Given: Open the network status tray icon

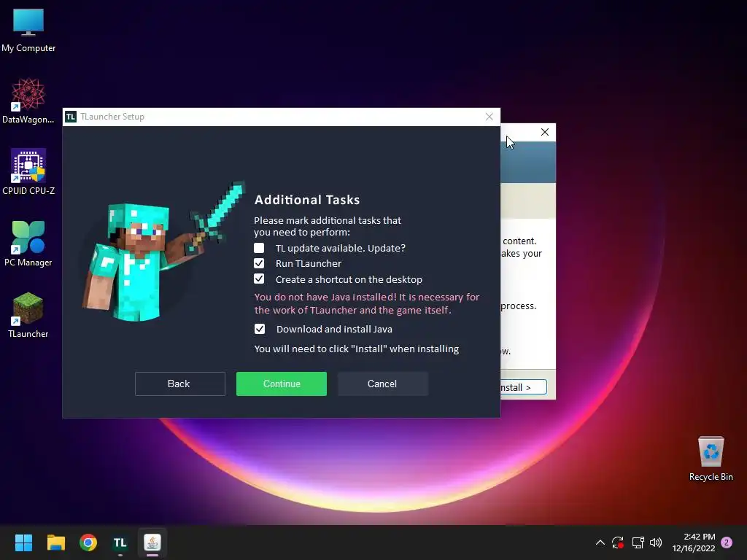Looking at the screenshot, I should [638, 542].
